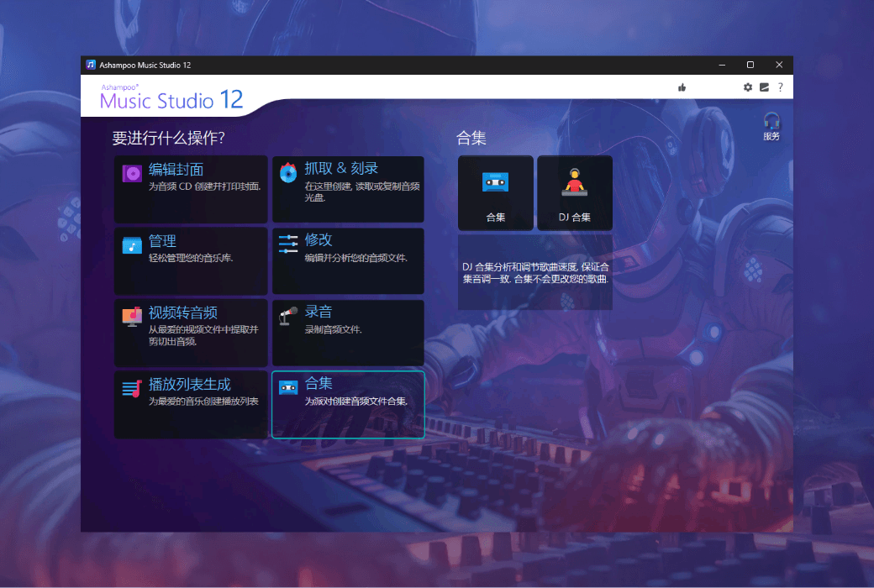
Task: Click the 编辑并分析您的音频文件 description
Action: point(355,258)
